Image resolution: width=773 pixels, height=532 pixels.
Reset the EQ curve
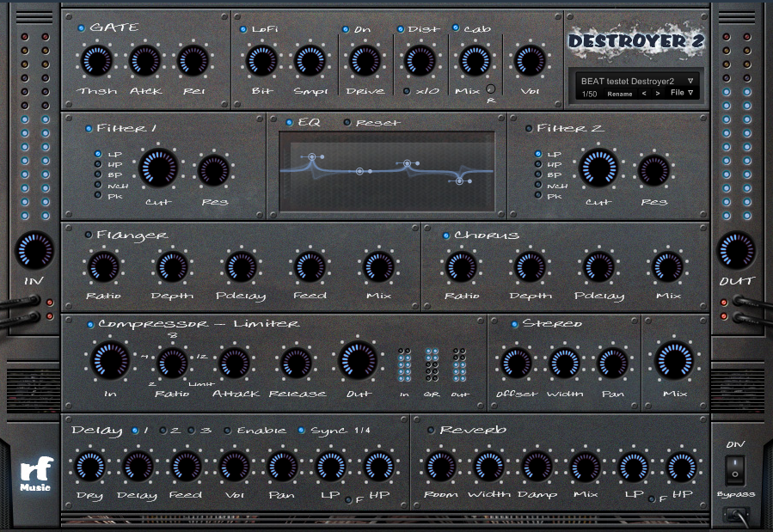[x=347, y=123]
